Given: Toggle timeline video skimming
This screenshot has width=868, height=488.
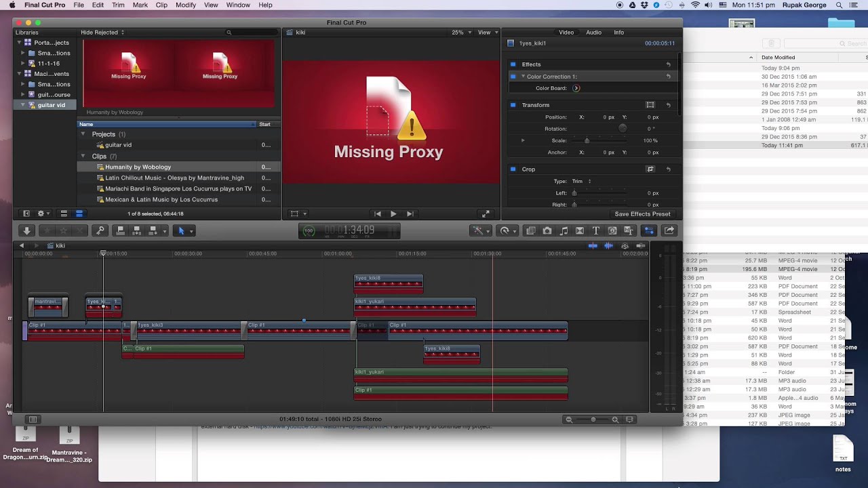Looking at the screenshot, I should click(x=593, y=245).
